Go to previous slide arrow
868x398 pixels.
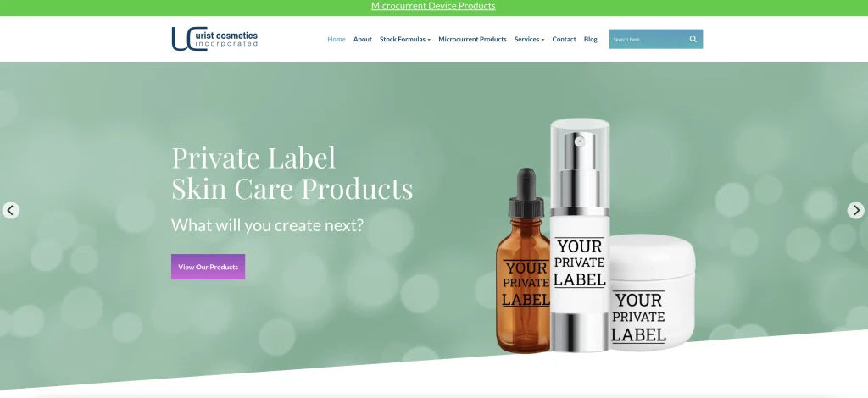[x=10, y=210]
